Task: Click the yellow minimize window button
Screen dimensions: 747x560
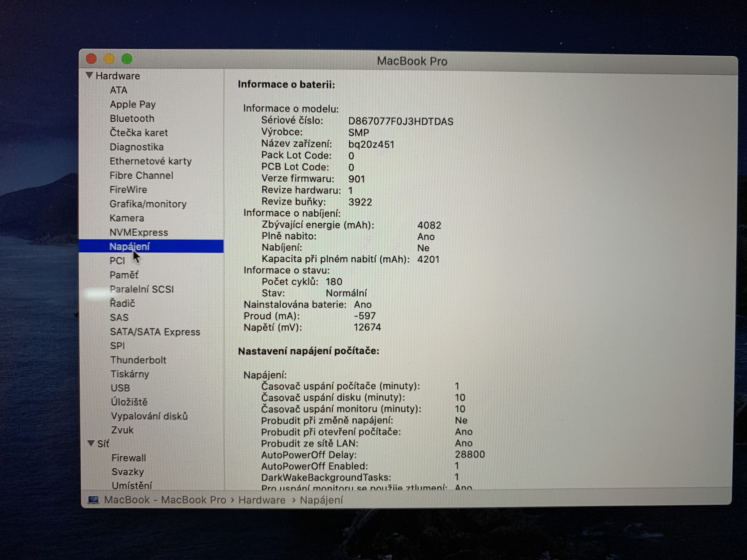Action: pyautogui.click(x=109, y=59)
